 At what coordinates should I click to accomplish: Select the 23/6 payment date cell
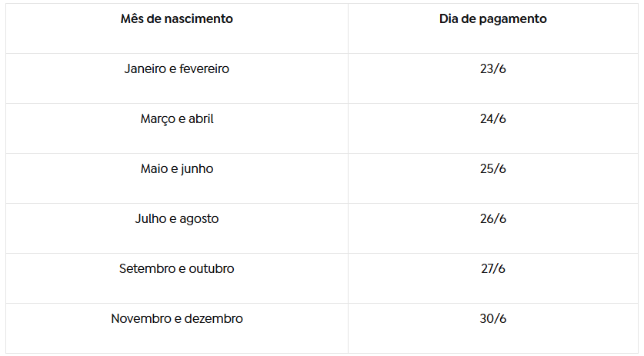[x=492, y=69]
